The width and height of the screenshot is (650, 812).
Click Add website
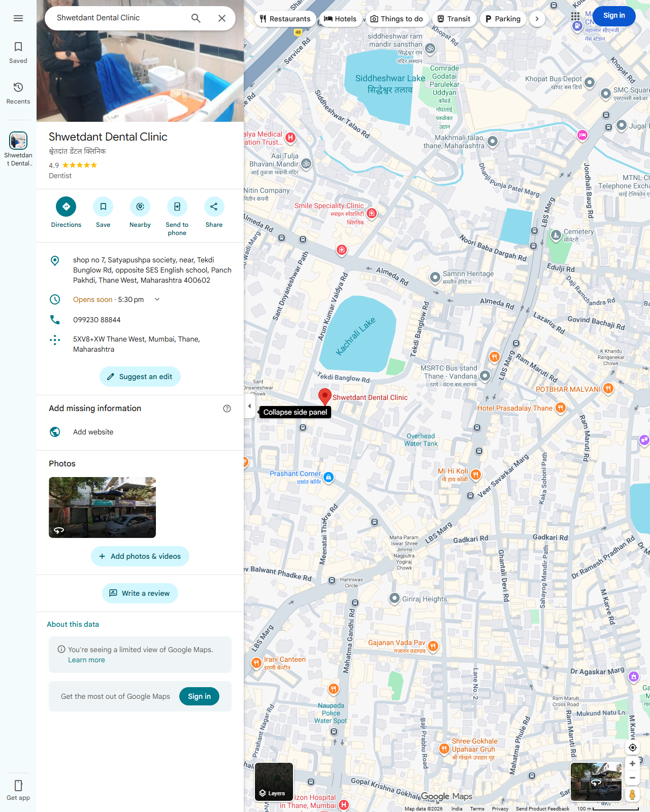[x=140, y=432]
